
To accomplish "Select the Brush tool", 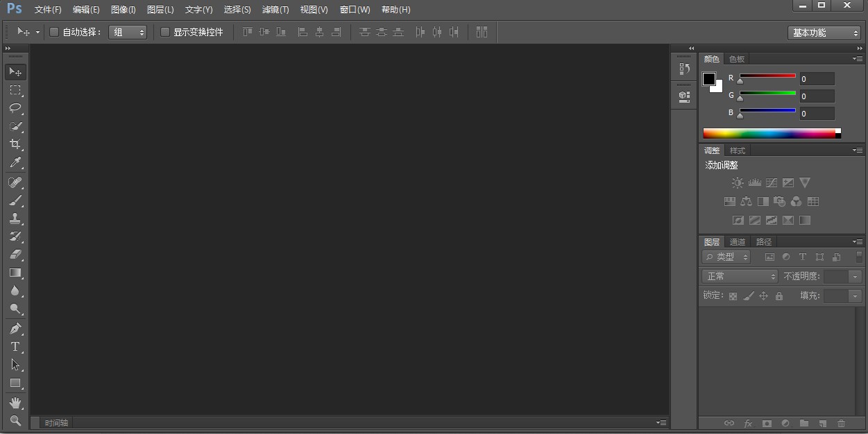I will 15,200.
